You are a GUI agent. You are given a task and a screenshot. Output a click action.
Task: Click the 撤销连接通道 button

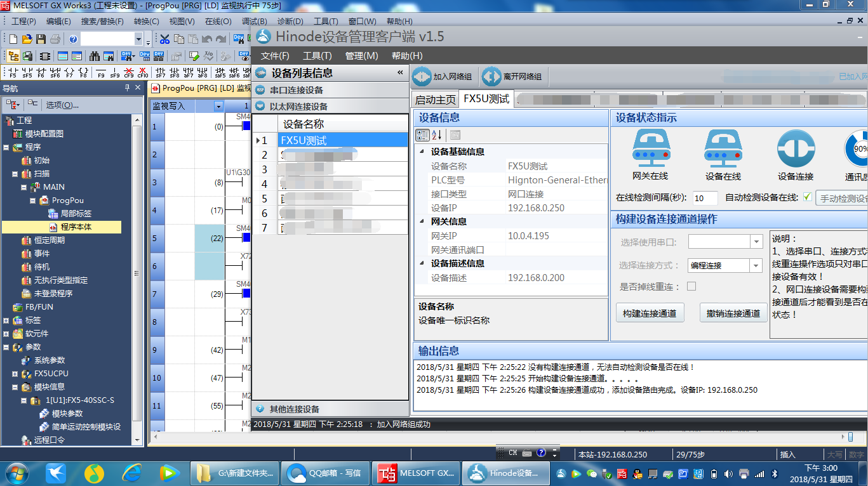[733, 312]
